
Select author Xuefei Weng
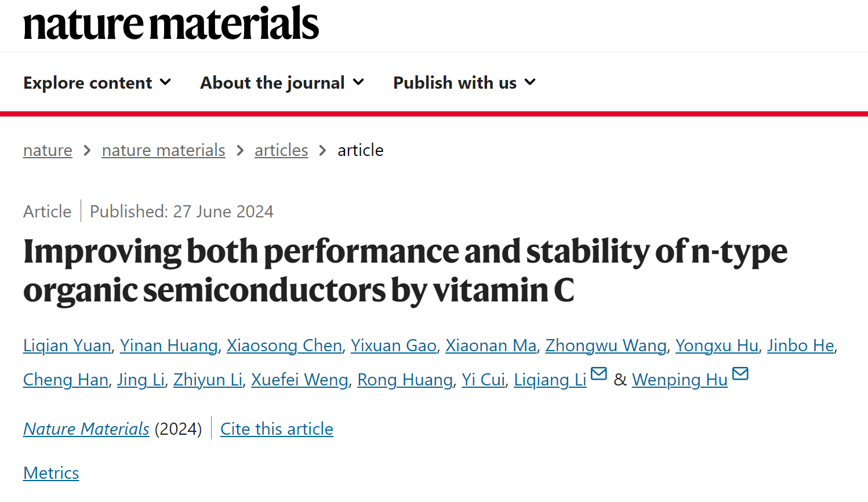click(x=299, y=380)
